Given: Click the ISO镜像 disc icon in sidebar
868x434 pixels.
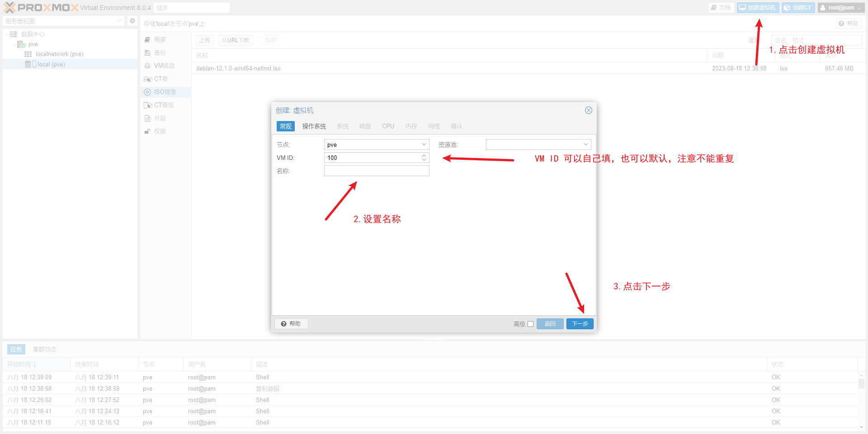Looking at the screenshot, I should 147,92.
